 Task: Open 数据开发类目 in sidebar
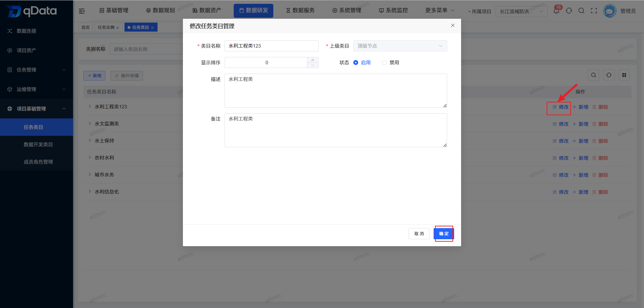click(x=37, y=144)
